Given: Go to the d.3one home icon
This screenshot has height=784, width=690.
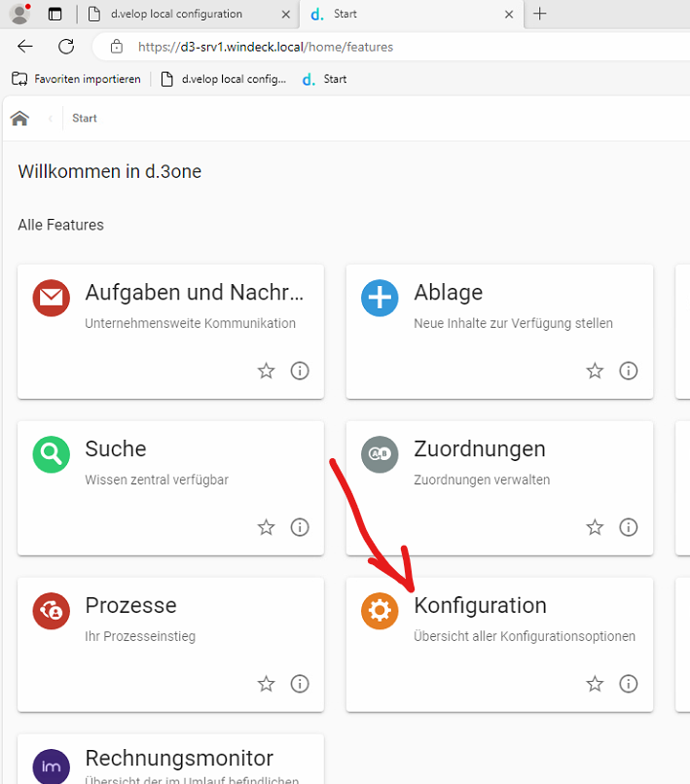Looking at the screenshot, I should (19, 119).
